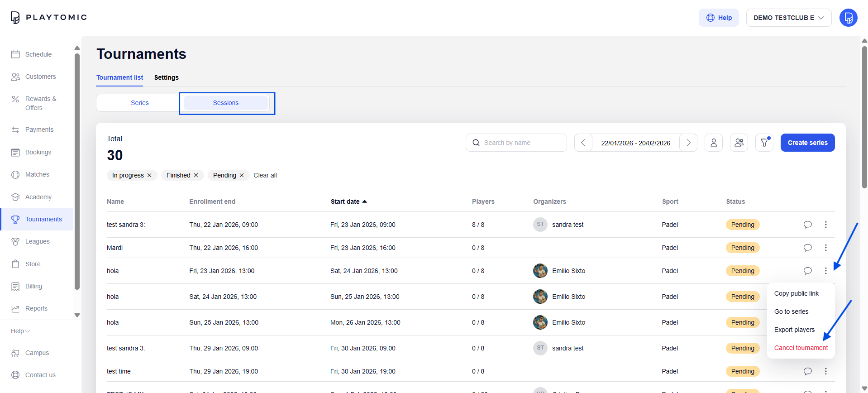Select Cancel tournament from context menu
Image resolution: width=868 pixels, height=393 pixels.
pos(801,348)
